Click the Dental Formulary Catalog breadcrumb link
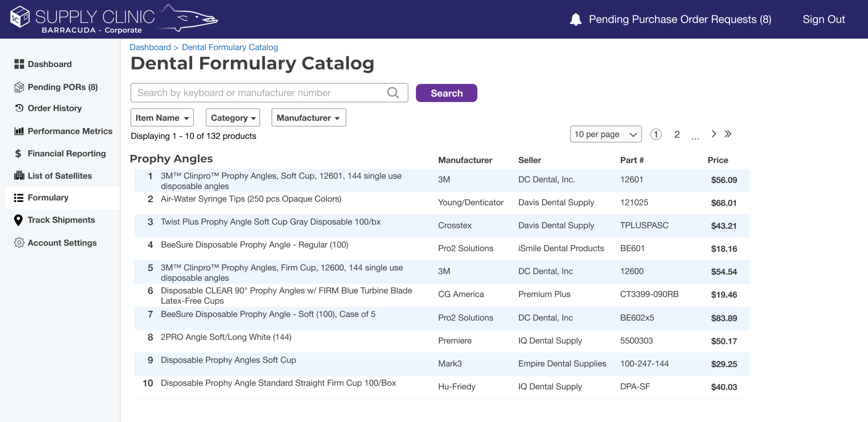Image resolution: width=868 pixels, height=422 pixels. (230, 47)
